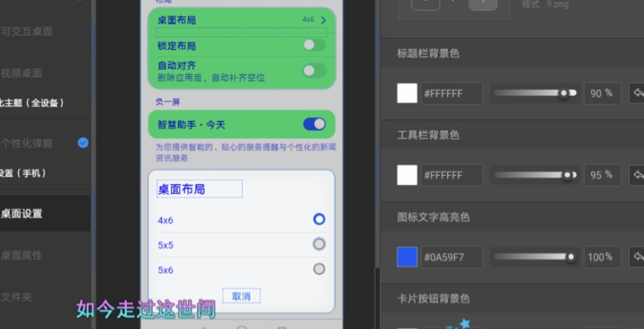This screenshot has width=644, height=329.
Task: Click the 取消 button in the dialog
Action: coord(241,296)
